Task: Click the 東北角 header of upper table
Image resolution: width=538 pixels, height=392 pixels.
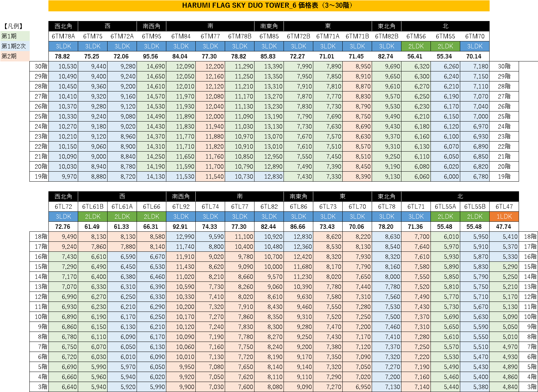Action: (386, 26)
